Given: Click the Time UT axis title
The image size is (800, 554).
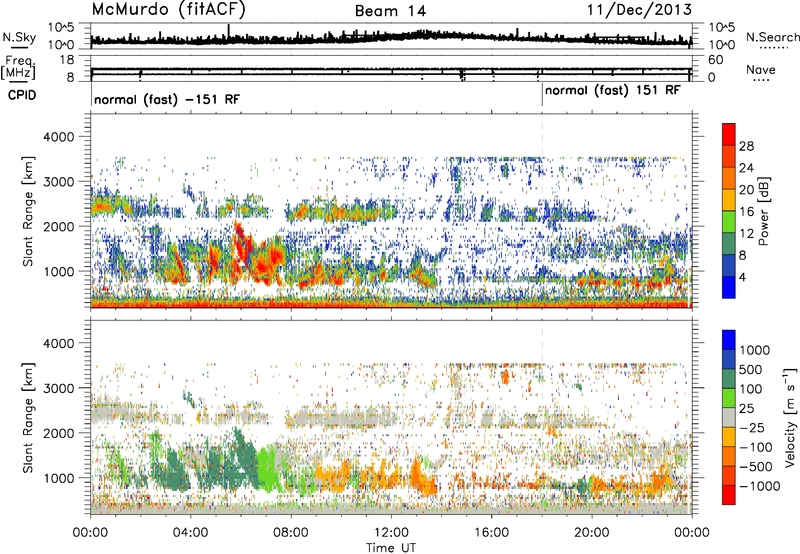Looking at the screenshot, I should 391,548.
